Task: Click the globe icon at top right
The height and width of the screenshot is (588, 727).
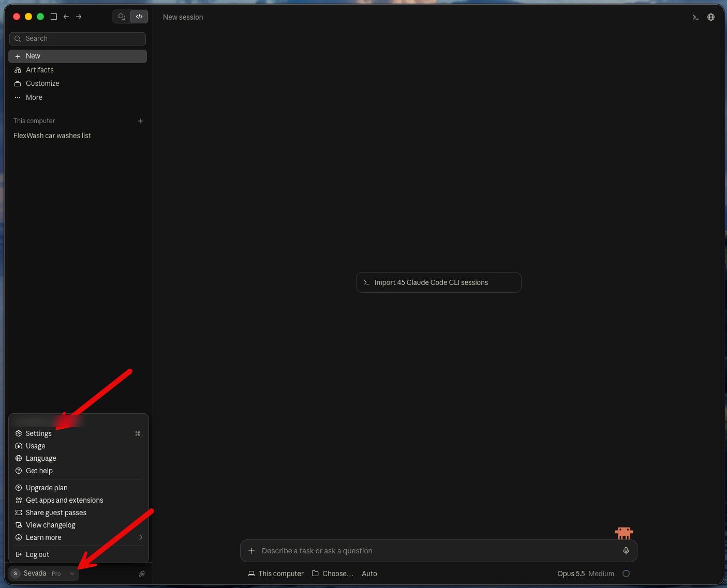Action: (711, 17)
